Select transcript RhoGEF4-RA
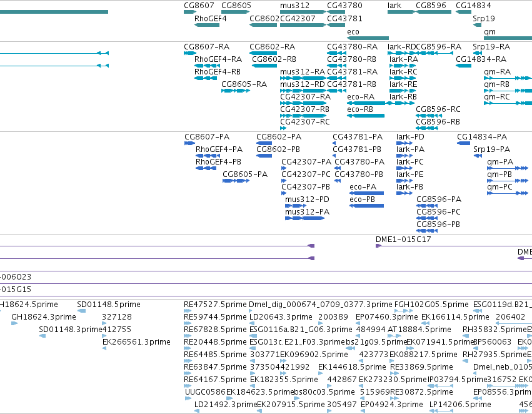This screenshot has width=532, height=414. point(207,66)
